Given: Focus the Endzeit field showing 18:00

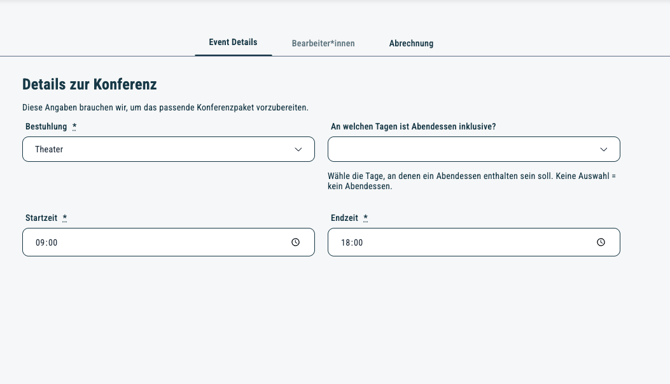Looking at the screenshot, I should [474, 242].
